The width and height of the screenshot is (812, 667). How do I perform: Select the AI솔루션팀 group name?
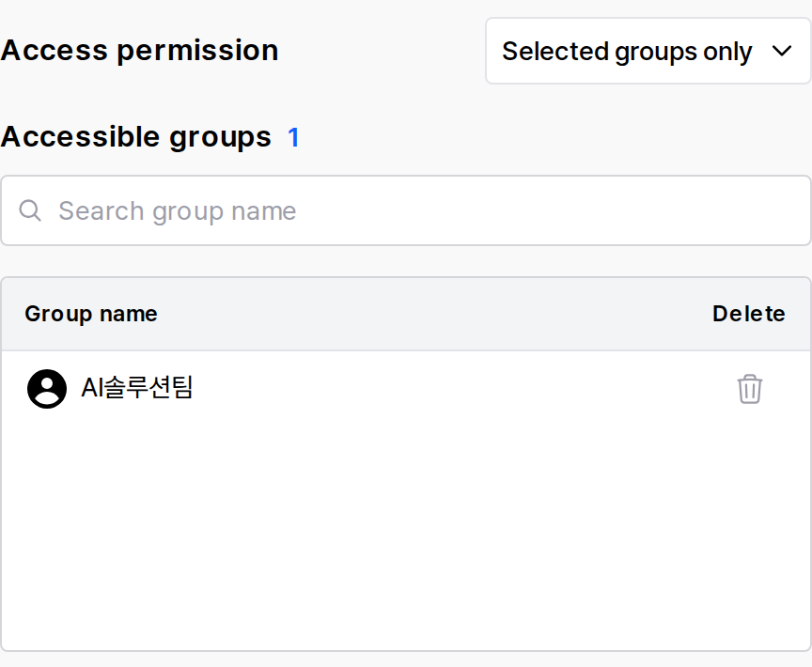[x=136, y=388]
